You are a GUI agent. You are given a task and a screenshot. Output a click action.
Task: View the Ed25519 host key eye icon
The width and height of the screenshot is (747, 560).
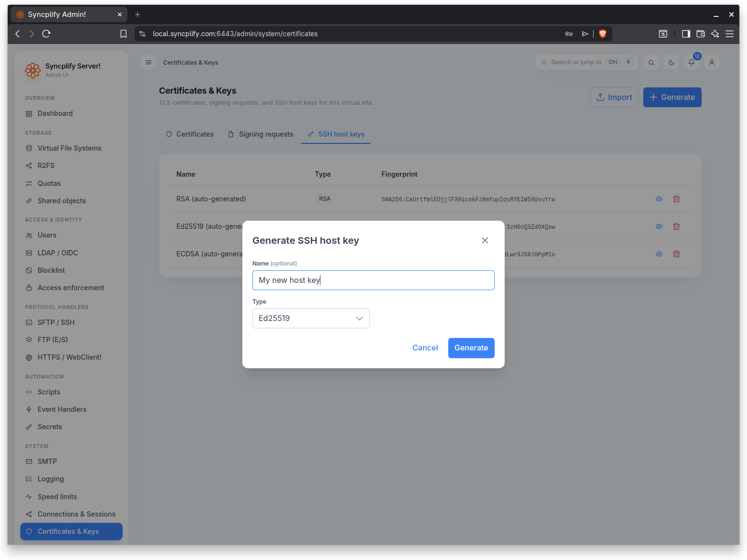pyautogui.click(x=659, y=226)
